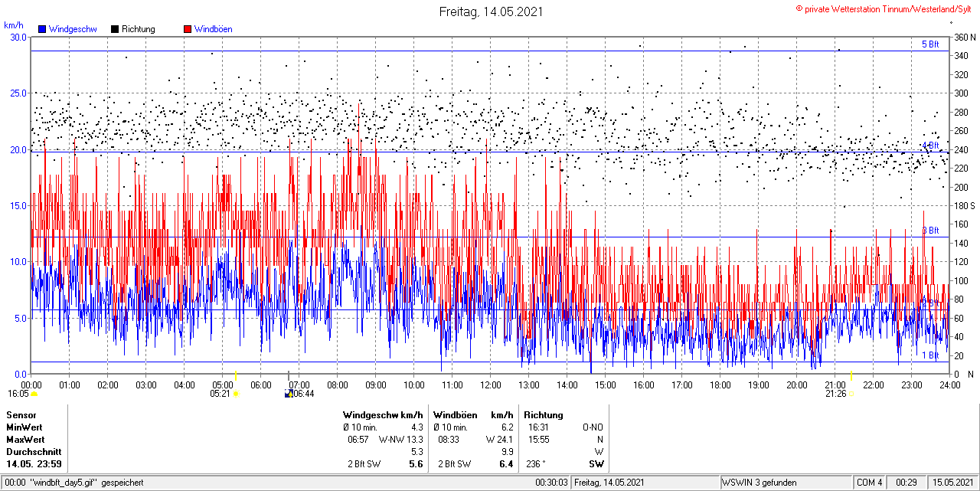The width and height of the screenshot is (980, 491).
Task: Click the bold 5.6 current wind speed
Action: pos(416,464)
